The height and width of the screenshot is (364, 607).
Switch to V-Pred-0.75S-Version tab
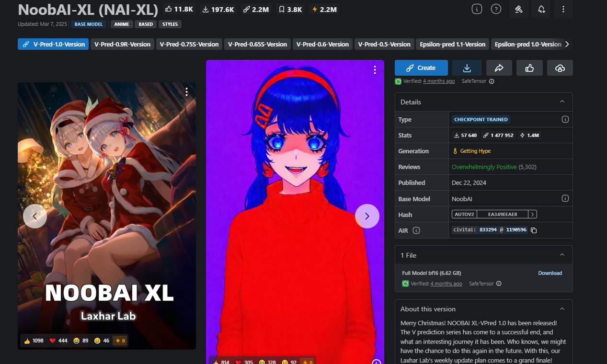189,44
